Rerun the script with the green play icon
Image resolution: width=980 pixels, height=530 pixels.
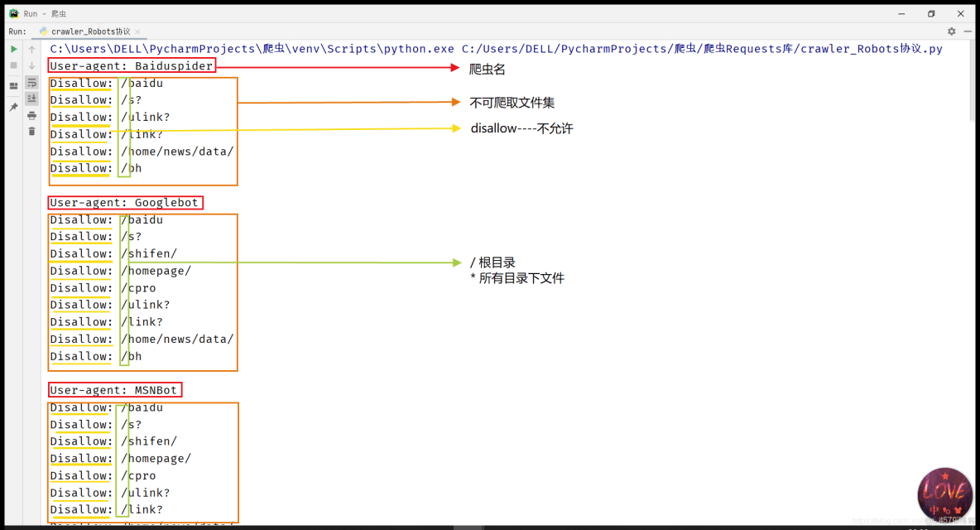[14, 49]
